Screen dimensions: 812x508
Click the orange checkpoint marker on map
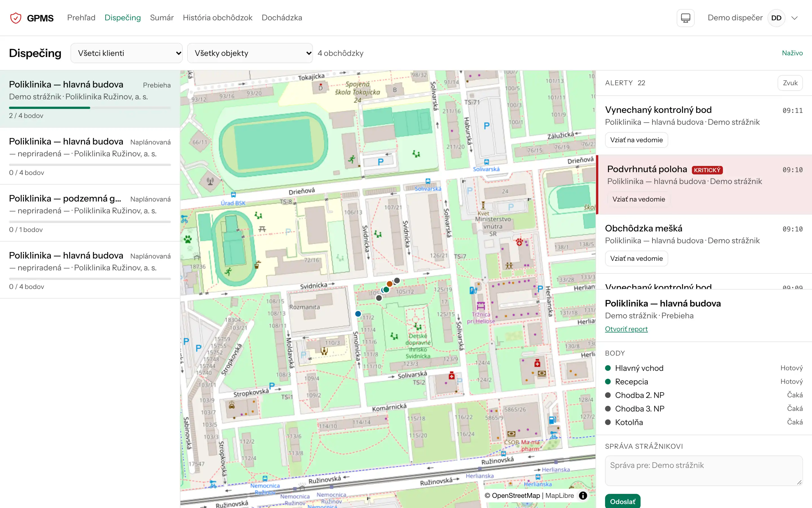click(x=390, y=284)
